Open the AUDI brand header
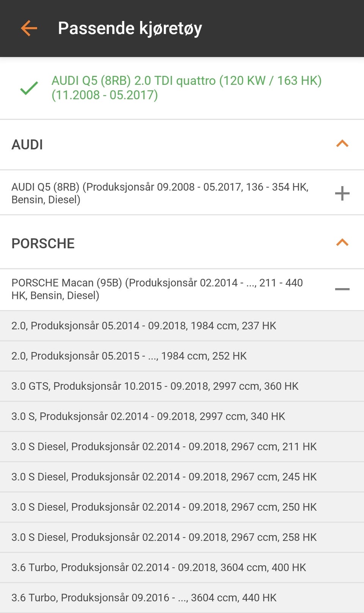 (x=182, y=144)
